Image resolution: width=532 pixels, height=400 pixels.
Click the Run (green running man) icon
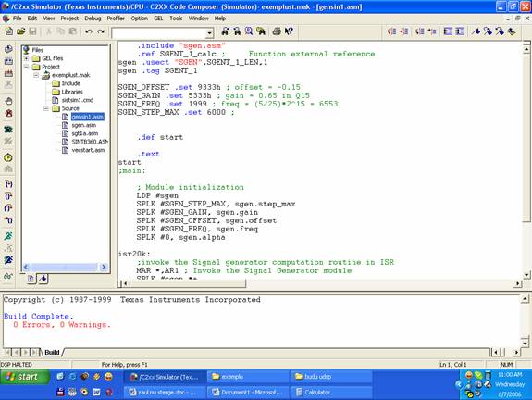tap(8, 236)
